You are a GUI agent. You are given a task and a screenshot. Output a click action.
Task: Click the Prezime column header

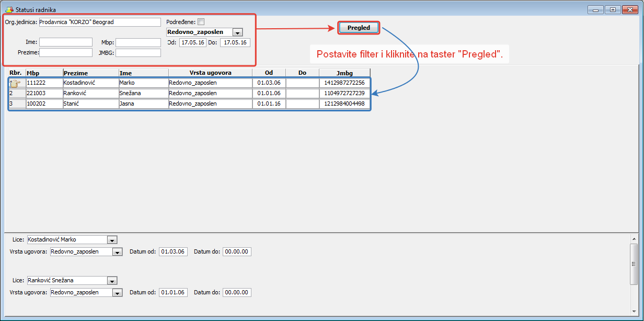(x=90, y=73)
